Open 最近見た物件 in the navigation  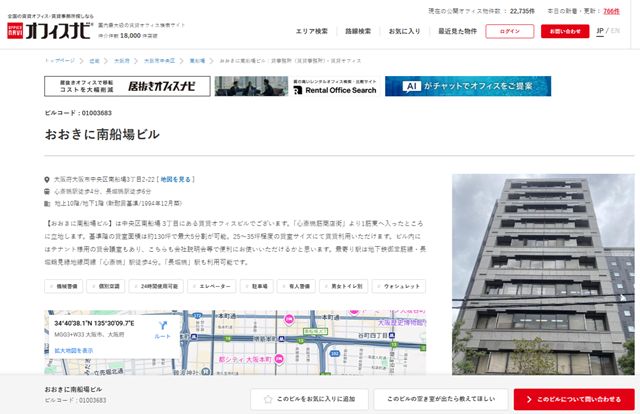[x=456, y=31]
